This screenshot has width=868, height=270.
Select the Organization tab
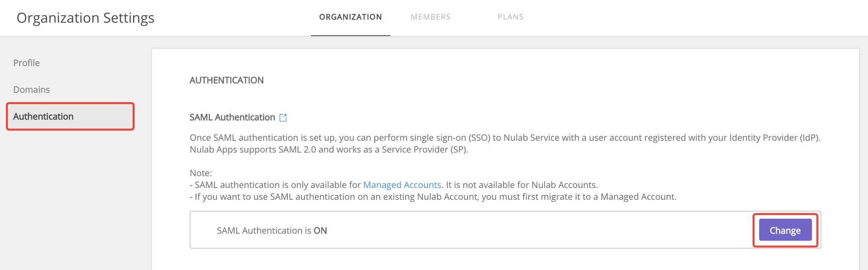click(350, 17)
